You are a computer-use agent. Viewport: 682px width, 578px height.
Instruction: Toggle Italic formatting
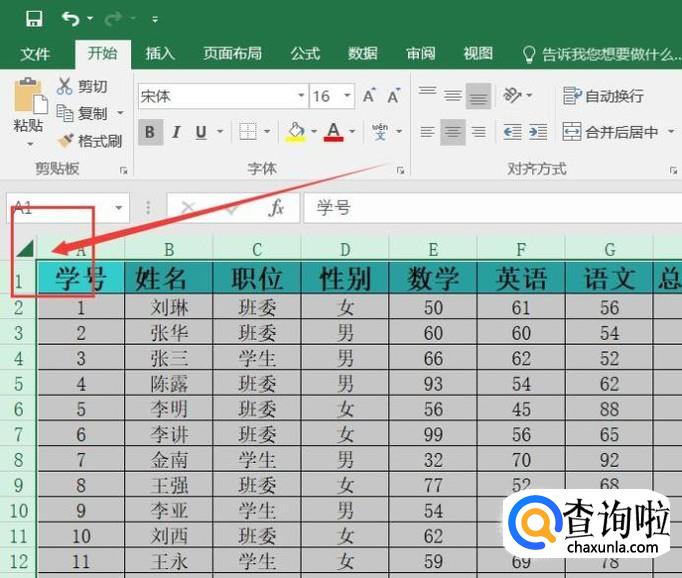pyautogui.click(x=176, y=132)
